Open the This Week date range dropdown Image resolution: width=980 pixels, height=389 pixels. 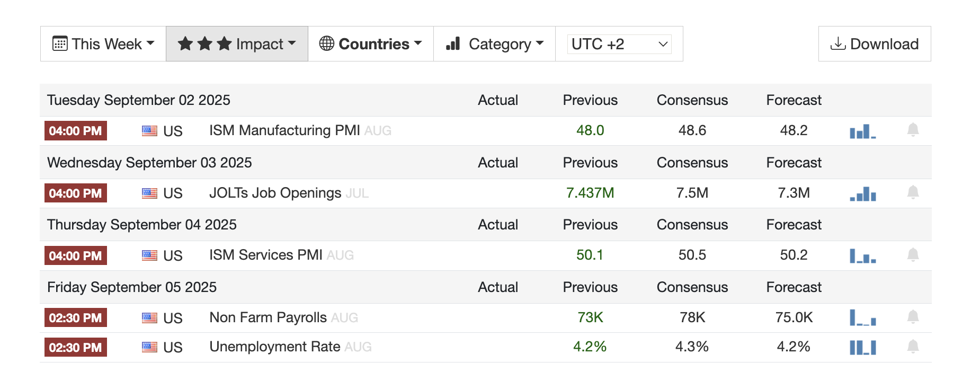tap(103, 44)
